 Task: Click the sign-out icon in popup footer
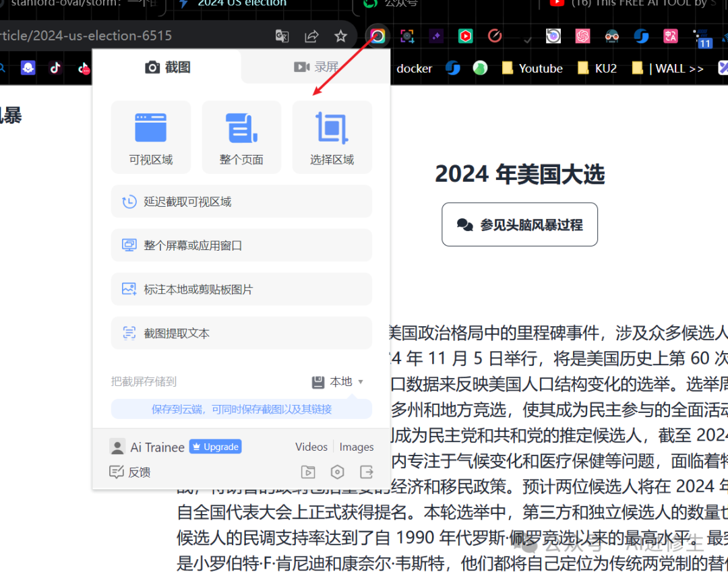pyautogui.click(x=366, y=472)
